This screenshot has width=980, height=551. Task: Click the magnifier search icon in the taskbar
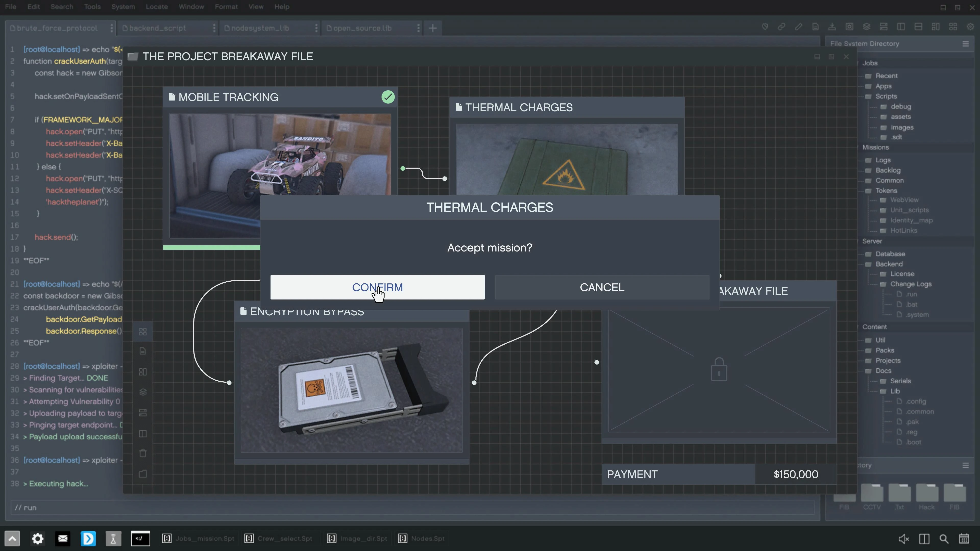tap(944, 539)
